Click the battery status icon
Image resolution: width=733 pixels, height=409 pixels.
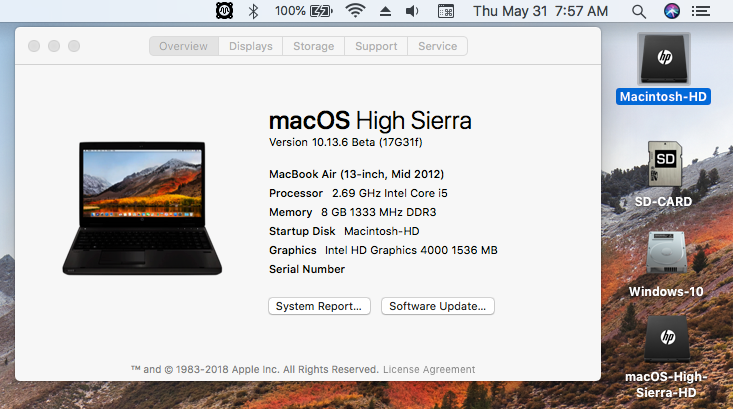[x=320, y=11]
